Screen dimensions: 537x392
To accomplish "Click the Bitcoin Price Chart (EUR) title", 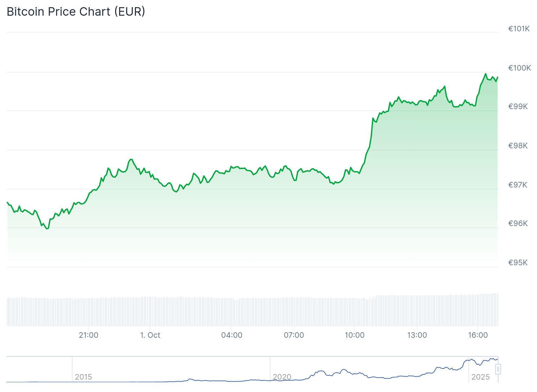I will point(76,12).
